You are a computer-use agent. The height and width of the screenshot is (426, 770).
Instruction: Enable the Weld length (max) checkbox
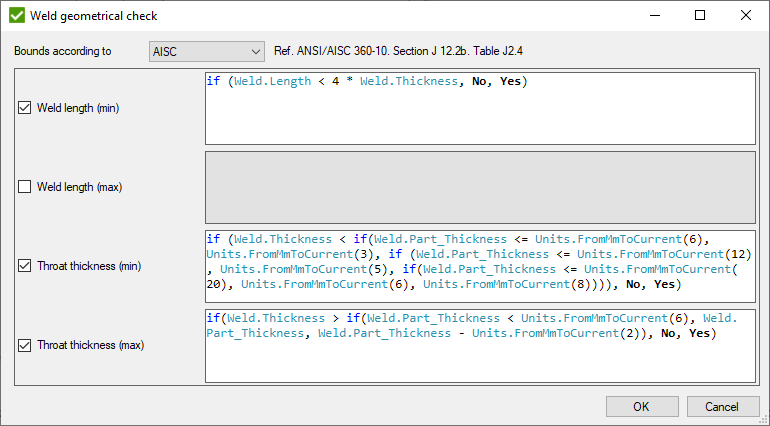[x=25, y=187]
